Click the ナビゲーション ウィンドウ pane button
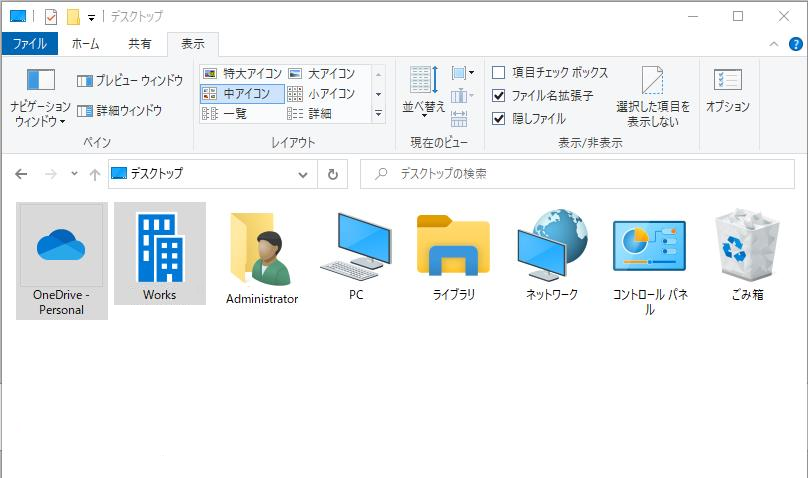 (40, 97)
